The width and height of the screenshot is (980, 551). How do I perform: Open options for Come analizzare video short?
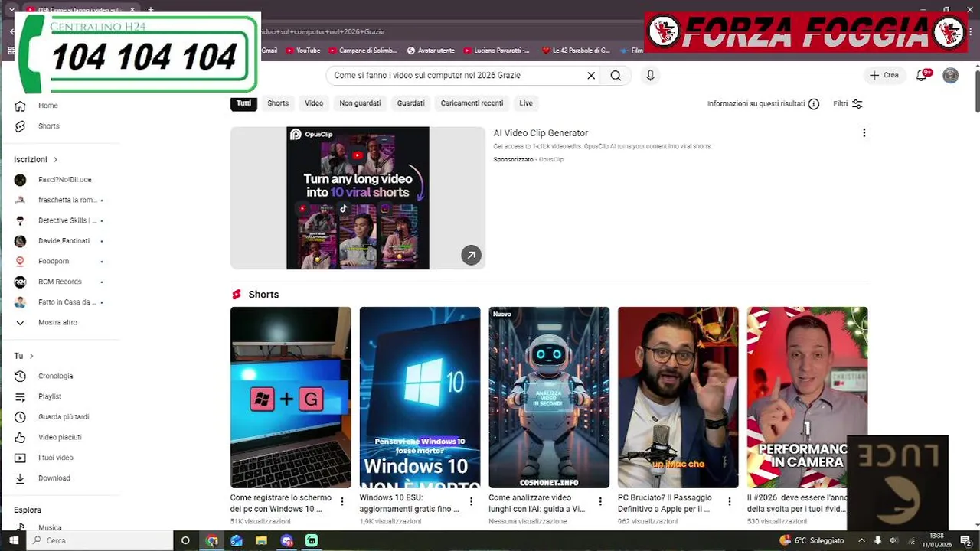point(600,502)
